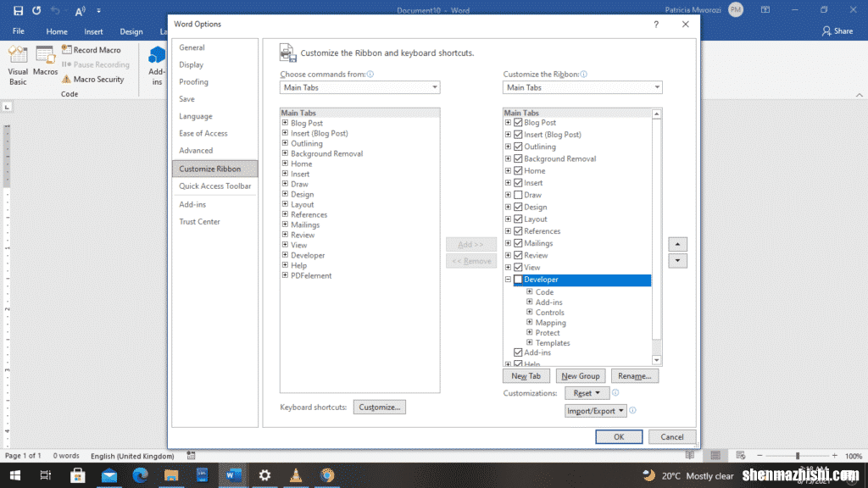The image size is (868, 488).
Task: Open File Explorer from taskbar
Action: pos(171,475)
